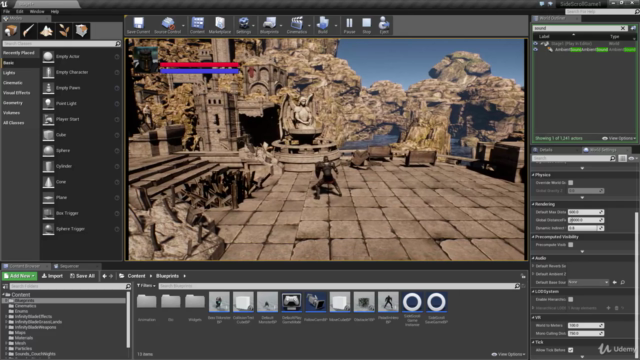The height and width of the screenshot is (360, 640).
Task: Select Box Trigger placement item
Action: click(81, 213)
